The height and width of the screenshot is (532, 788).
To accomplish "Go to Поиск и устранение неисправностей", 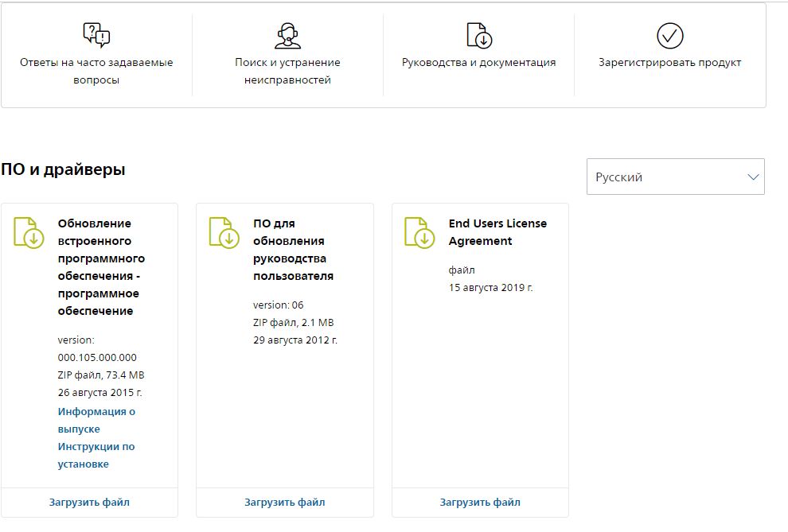I will coord(287,71).
